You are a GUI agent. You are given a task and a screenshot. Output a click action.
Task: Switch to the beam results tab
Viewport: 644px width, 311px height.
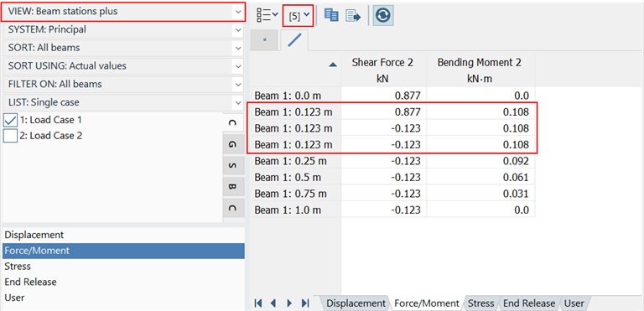coord(294,40)
